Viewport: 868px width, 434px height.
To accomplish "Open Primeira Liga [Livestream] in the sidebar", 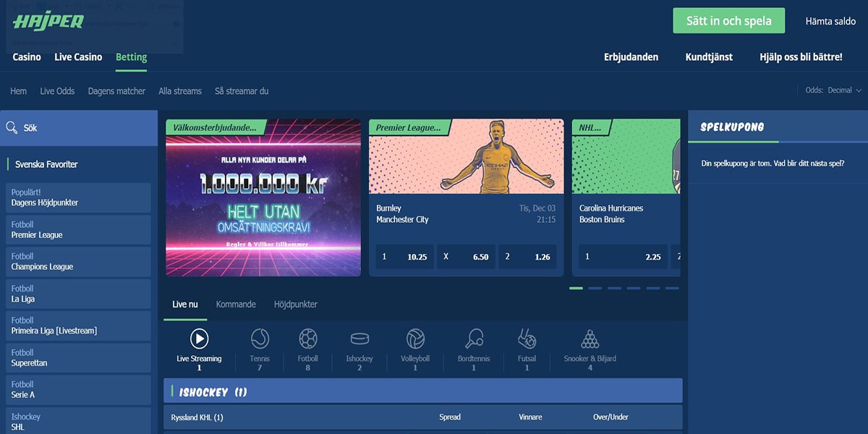I will point(79,325).
